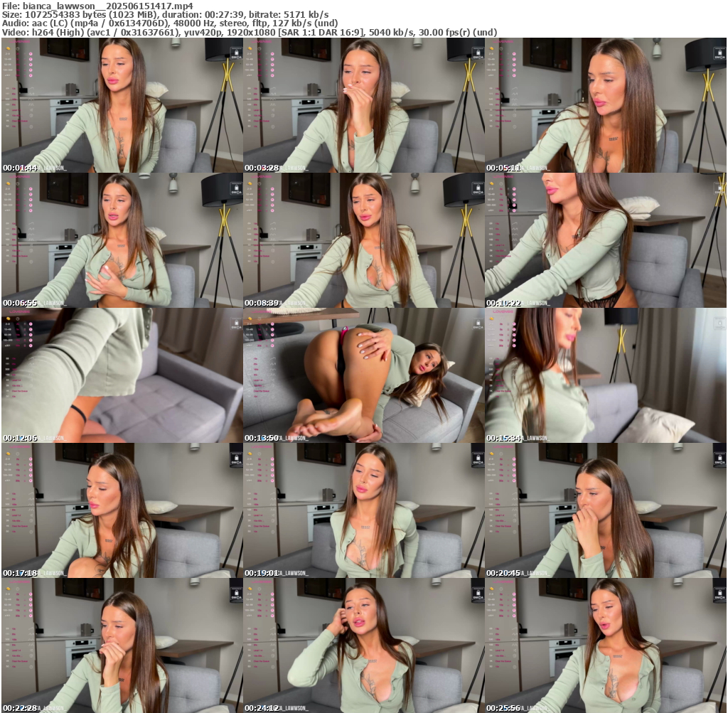
Task: Select the 00:19:01 thumbnail
Action: tap(364, 510)
